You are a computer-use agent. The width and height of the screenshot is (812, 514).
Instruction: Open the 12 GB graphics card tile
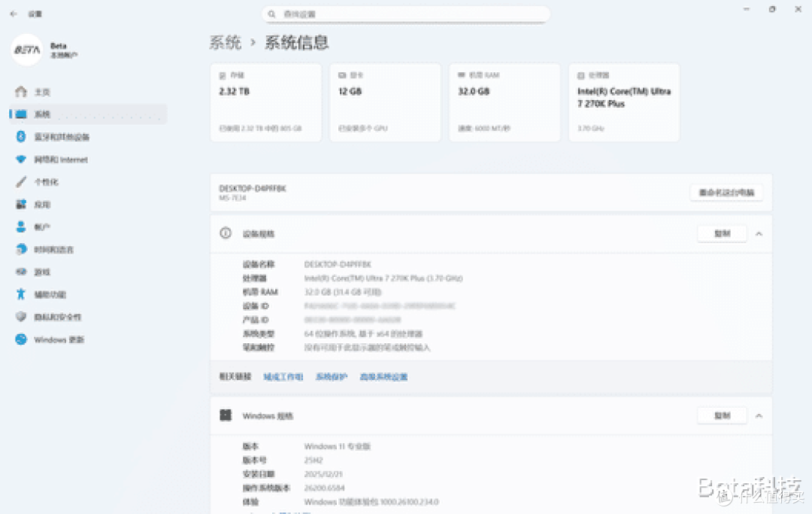click(x=385, y=102)
